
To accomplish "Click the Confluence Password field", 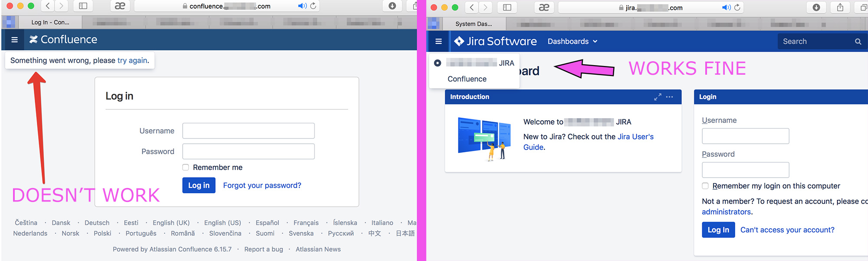I will point(248,152).
